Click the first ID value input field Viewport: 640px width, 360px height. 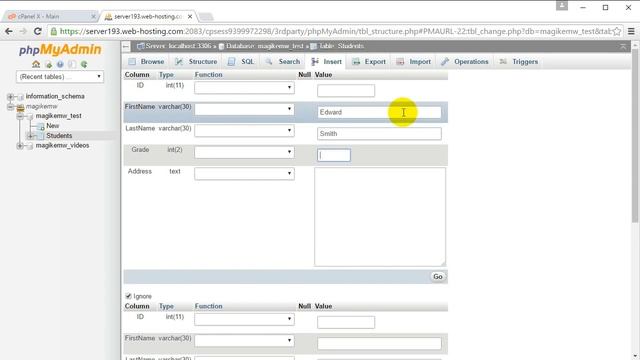pos(346,91)
